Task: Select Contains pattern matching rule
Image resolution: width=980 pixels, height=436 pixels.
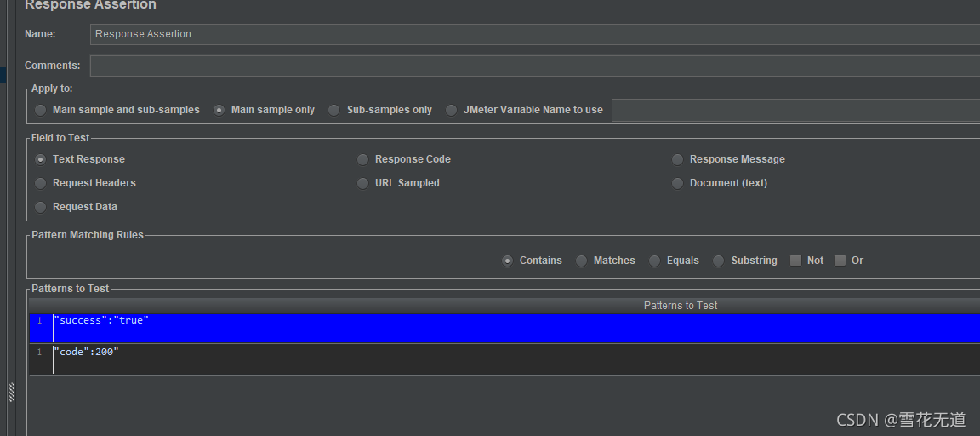Action: pyautogui.click(x=508, y=261)
